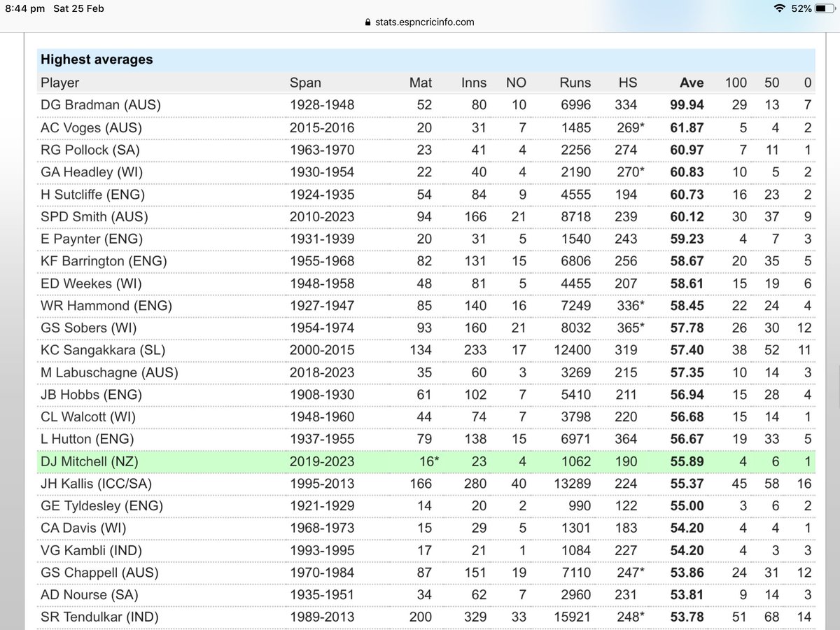Tap the 1928-1948 span for Bradman
Image resolution: width=840 pixels, height=630 pixels.
coord(322,105)
